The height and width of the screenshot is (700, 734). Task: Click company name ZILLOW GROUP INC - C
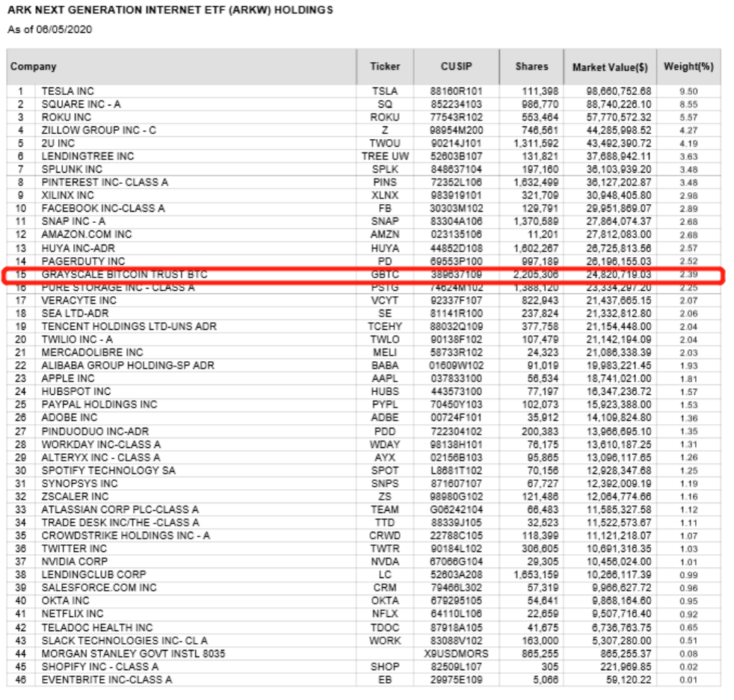99,130
